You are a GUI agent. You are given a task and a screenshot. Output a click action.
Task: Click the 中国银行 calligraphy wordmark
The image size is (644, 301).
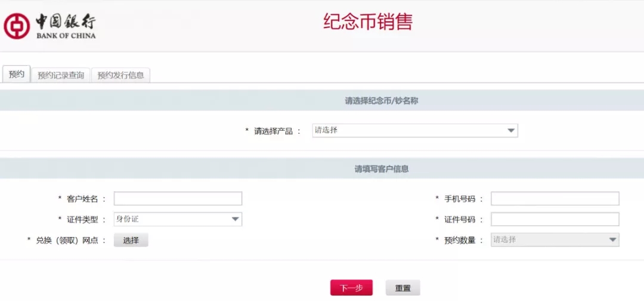pyautogui.click(x=65, y=21)
